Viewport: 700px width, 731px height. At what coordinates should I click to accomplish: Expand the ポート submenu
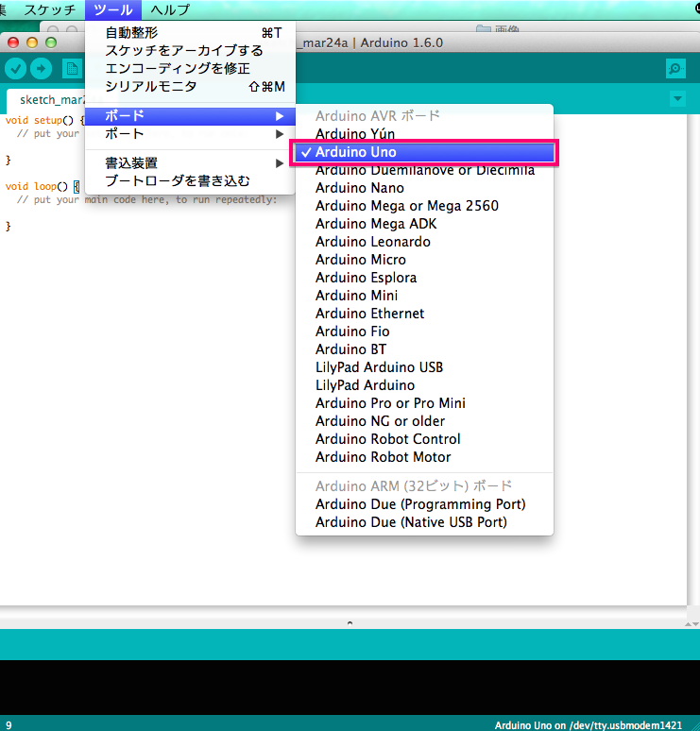click(190, 134)
